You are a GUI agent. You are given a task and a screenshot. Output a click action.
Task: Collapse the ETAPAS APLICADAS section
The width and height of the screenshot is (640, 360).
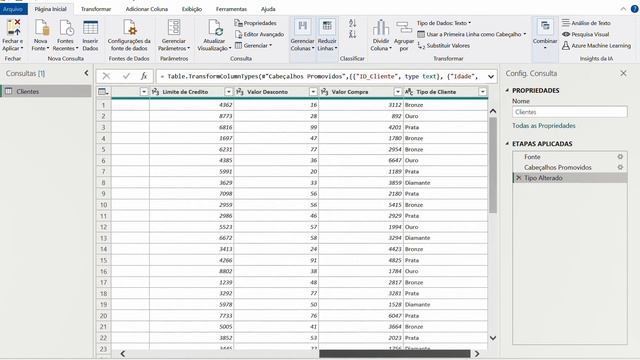point(507,144)
